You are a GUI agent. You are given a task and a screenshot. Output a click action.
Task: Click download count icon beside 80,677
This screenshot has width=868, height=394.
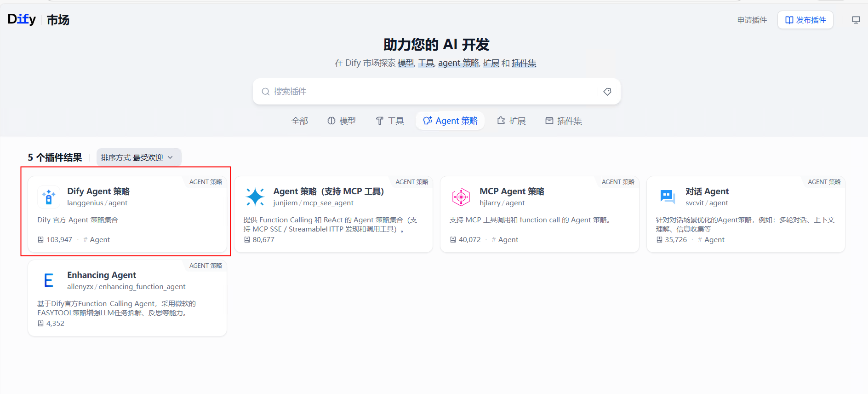pyautogui.click(x=247, y=240)
